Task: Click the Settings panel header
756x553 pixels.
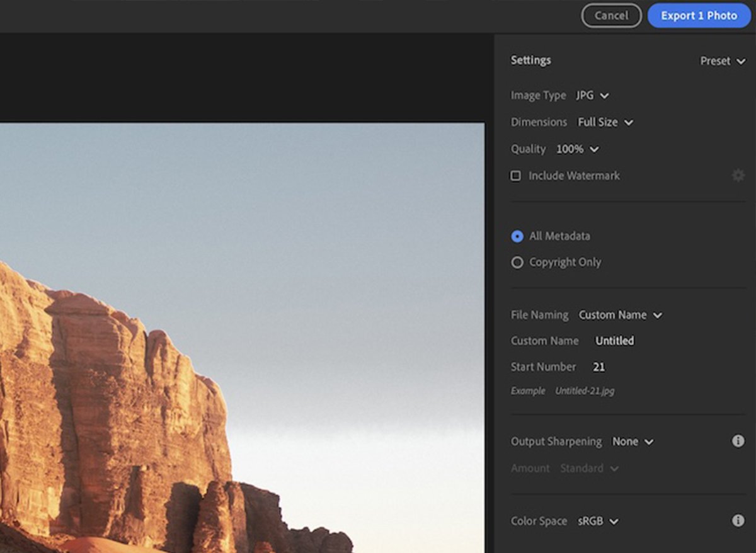Action: [x=530, y=60]
